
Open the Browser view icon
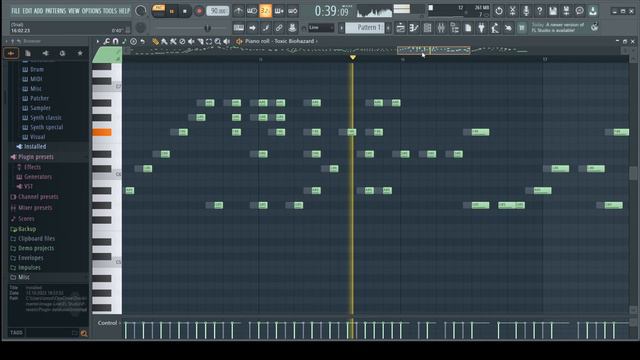click(x=455, y=28)
